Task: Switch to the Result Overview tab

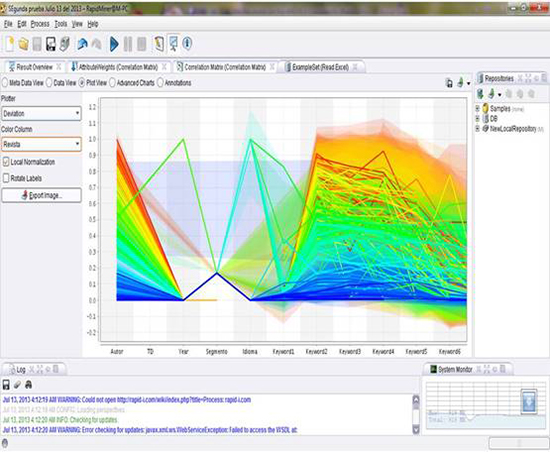Action: [34, 67]
